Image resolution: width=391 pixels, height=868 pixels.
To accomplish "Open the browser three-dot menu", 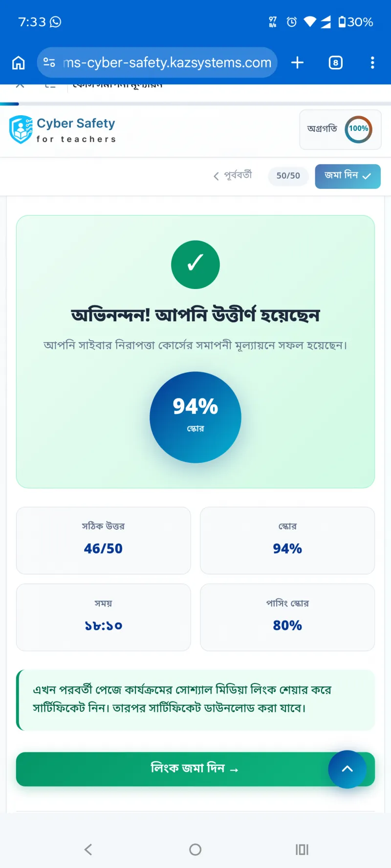I will (x=372, y=62).
